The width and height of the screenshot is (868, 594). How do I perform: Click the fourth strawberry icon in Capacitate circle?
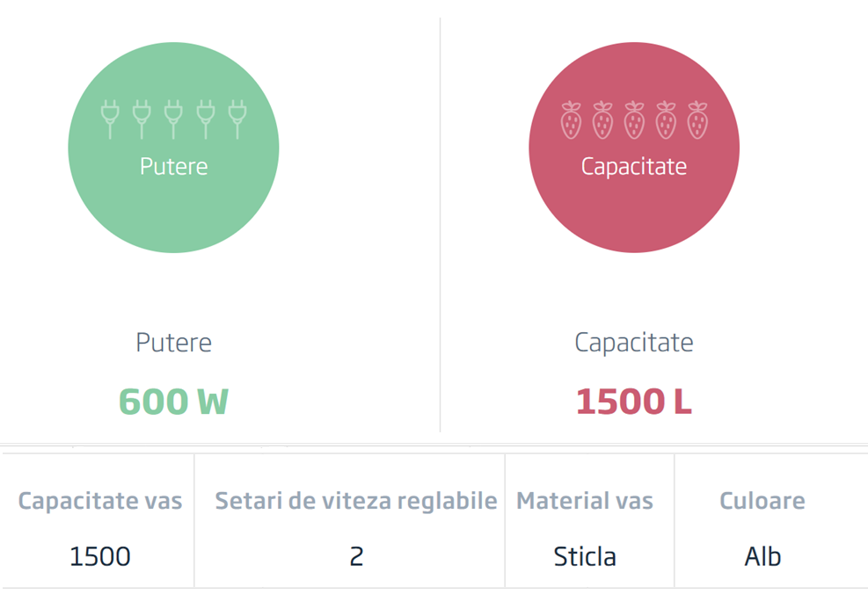pos(666,120)
